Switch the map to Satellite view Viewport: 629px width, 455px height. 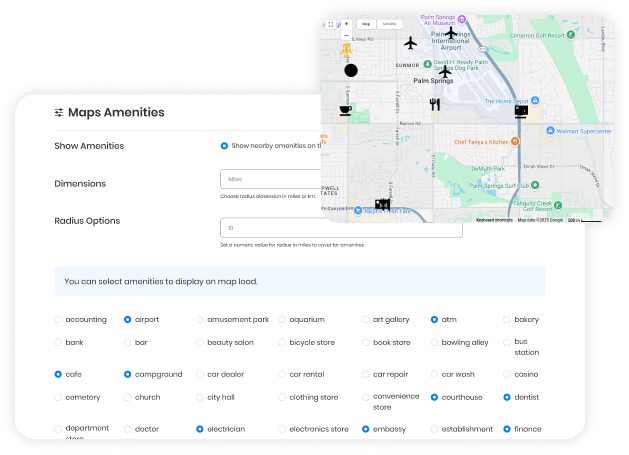390,24
